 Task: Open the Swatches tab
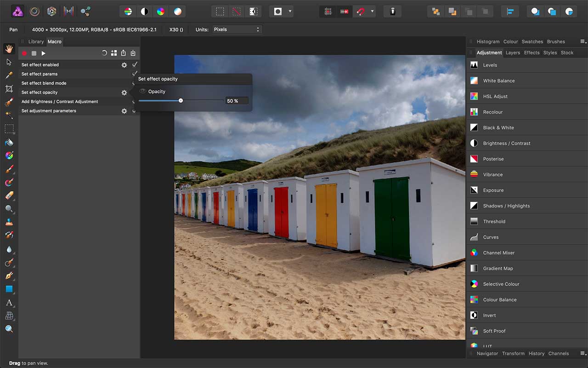pyautogui.click(x=532, y=41)
